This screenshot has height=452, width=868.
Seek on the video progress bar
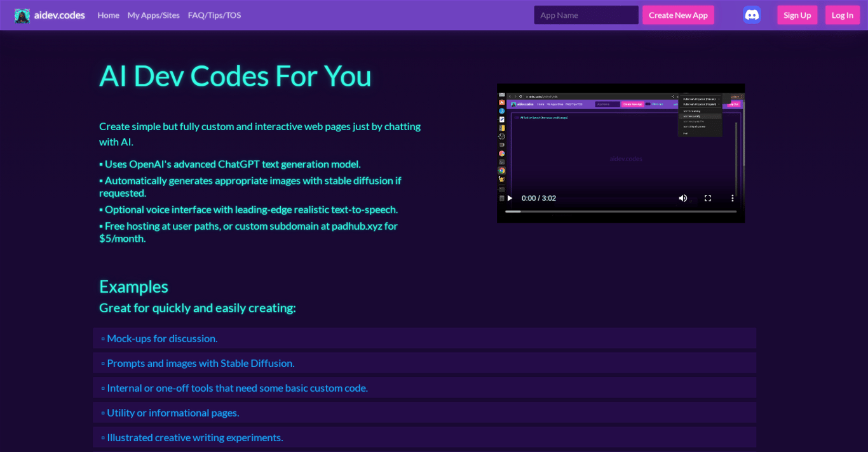621,211
